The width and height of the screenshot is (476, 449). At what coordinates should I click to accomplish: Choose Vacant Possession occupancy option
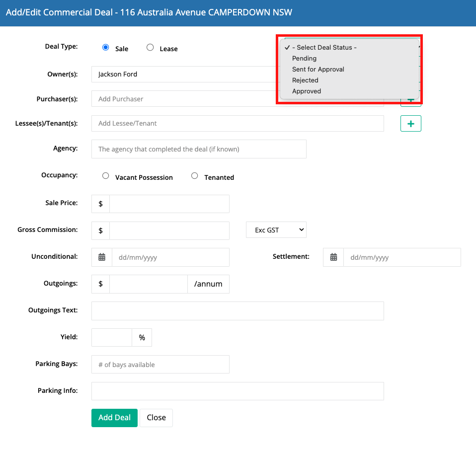[106, 176]
